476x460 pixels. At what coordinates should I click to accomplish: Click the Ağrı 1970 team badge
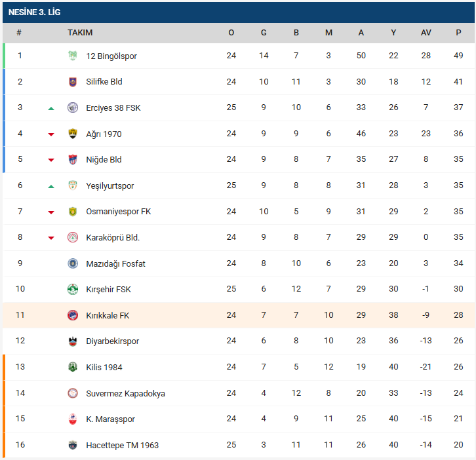coord(73,134)
